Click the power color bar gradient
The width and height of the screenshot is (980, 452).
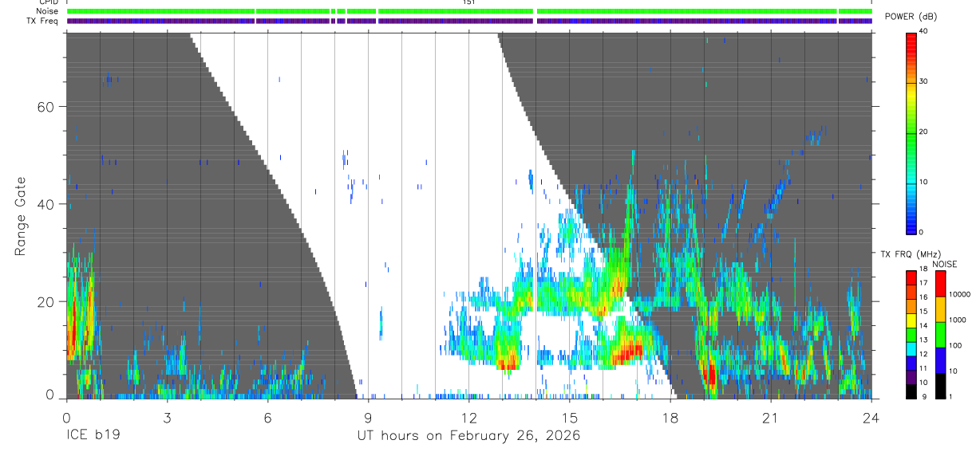point(911,132)
